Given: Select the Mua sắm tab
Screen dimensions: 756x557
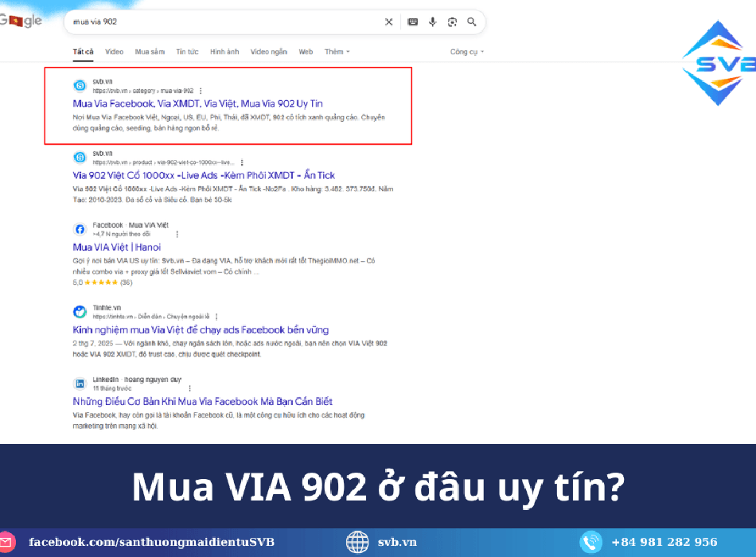Looking at the screenshot, I should tap(150, 52).
